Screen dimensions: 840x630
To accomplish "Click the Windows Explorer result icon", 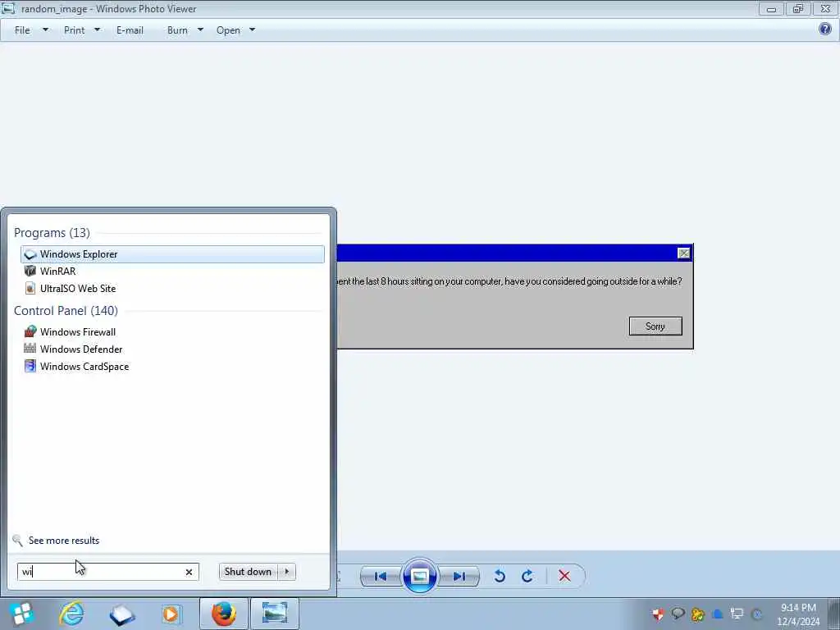I will pyautogui.click(x=30, y=254).
